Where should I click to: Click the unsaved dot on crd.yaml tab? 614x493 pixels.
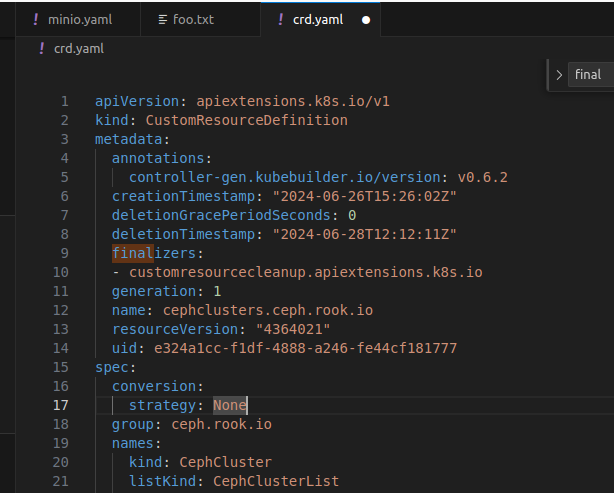[365, 20]
